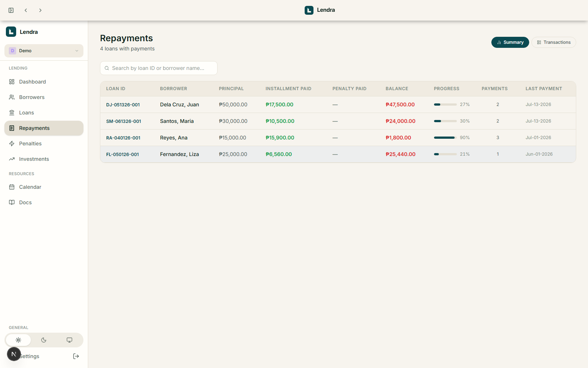Click the Last Payment column header
The height and width of the screenshot is (368, 588).
click(x=544, y=89)
